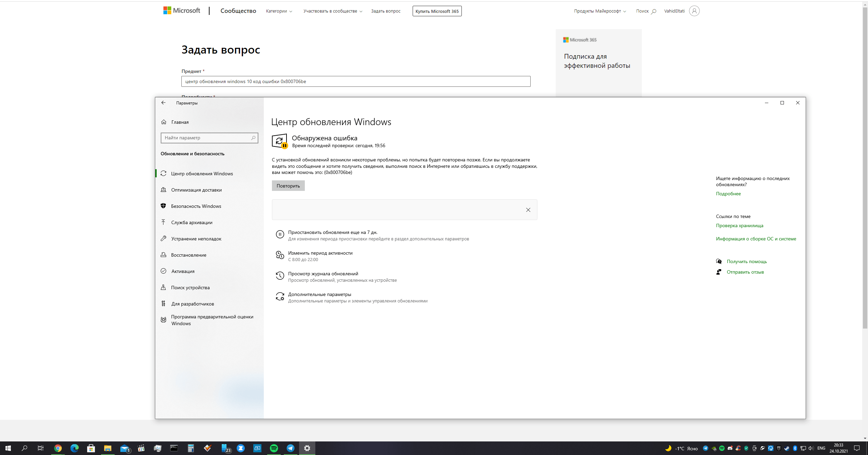Open the Проверка хранилища link
The image size is (868, 455).
tap(739, 225)
